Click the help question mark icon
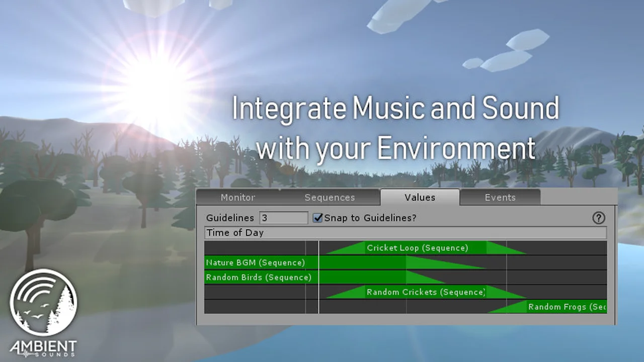 tap(598, 218)
